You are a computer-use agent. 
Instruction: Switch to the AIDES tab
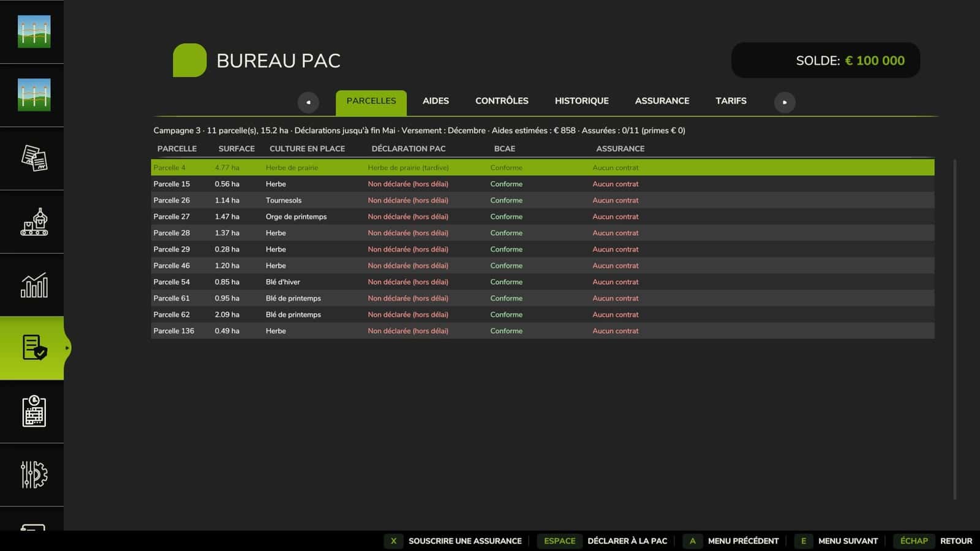[435, 101]
